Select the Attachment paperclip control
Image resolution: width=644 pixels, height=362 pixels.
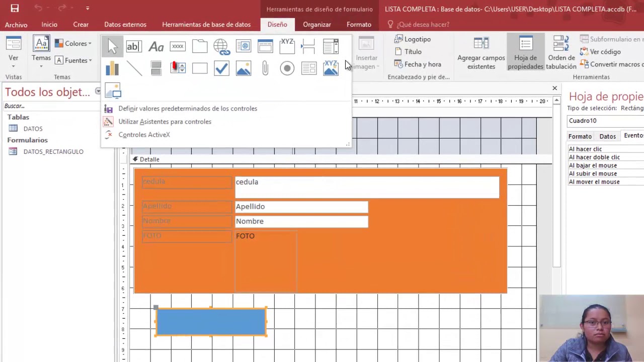pos(265,68)
